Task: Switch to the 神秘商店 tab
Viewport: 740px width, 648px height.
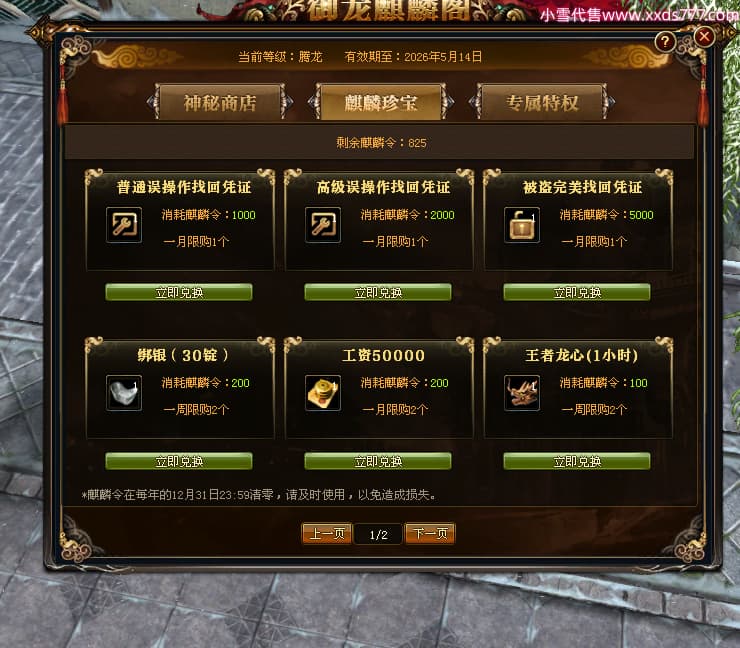Action: (x=220, y=102)
